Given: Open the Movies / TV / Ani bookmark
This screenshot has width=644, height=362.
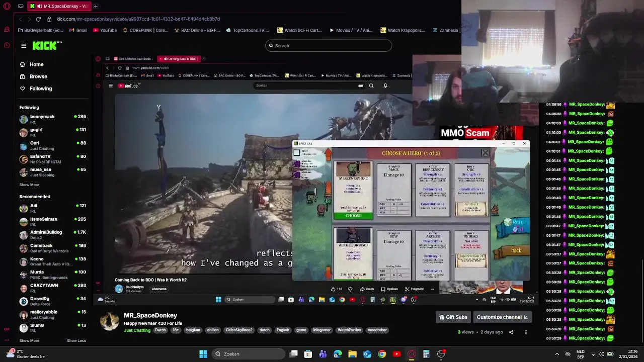Looking at the screenshot, I should click(x=351, y=30).
